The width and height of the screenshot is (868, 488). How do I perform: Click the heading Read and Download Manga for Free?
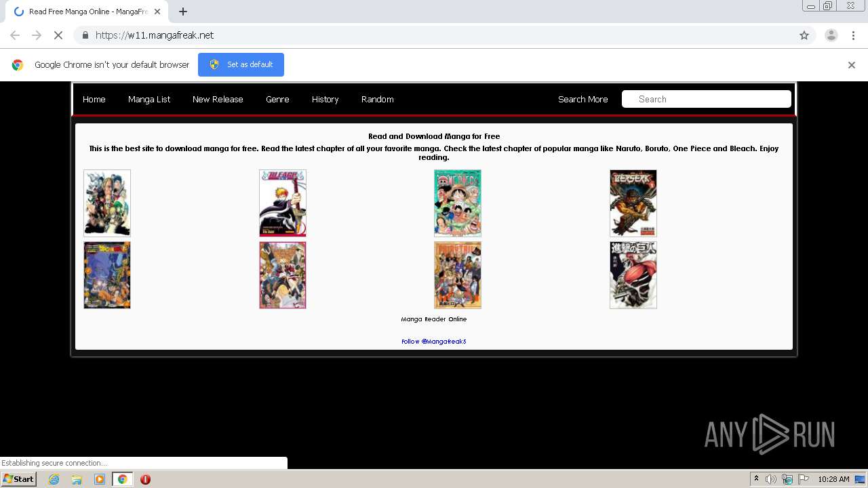434,136
